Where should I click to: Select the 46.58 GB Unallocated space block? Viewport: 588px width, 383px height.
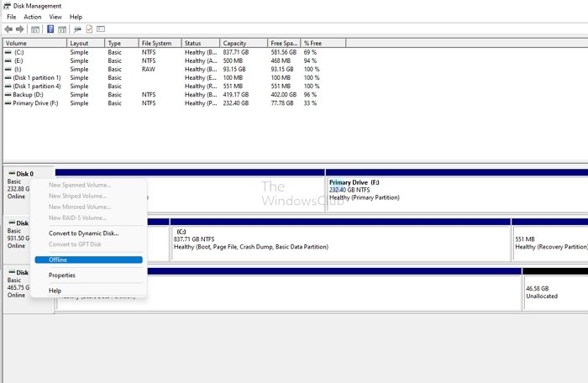[x=555, y=289]
